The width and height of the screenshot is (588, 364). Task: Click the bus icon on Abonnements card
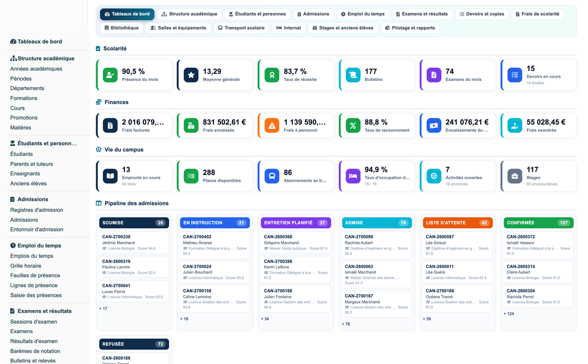272,176
